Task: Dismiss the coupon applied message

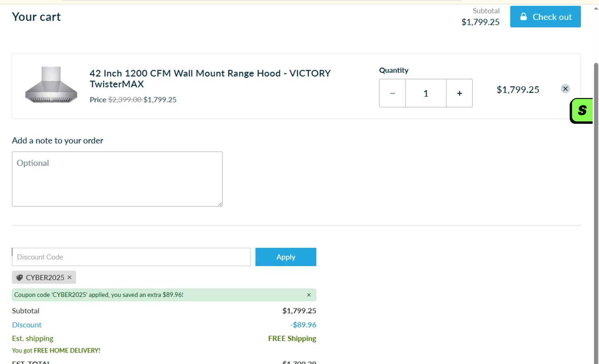Action: tap(309, 295)
